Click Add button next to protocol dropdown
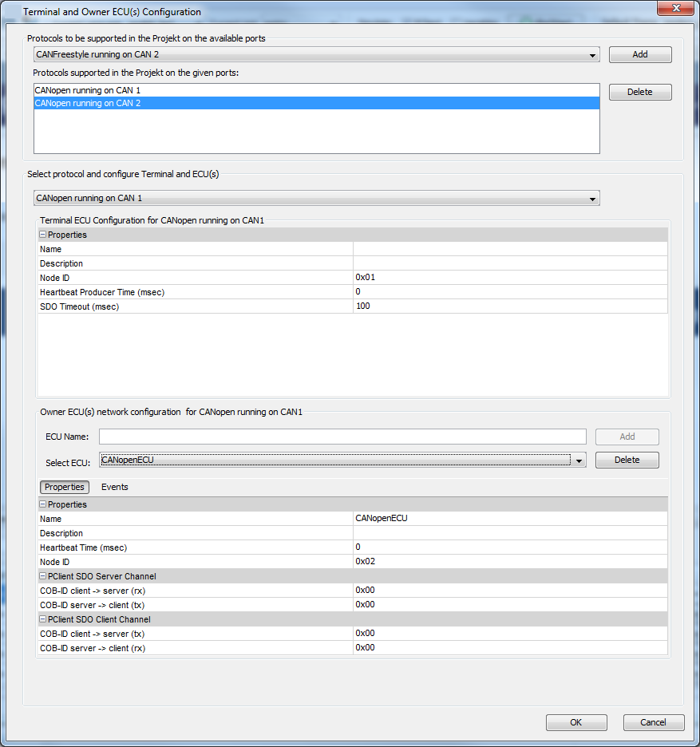 coord(639,55)
